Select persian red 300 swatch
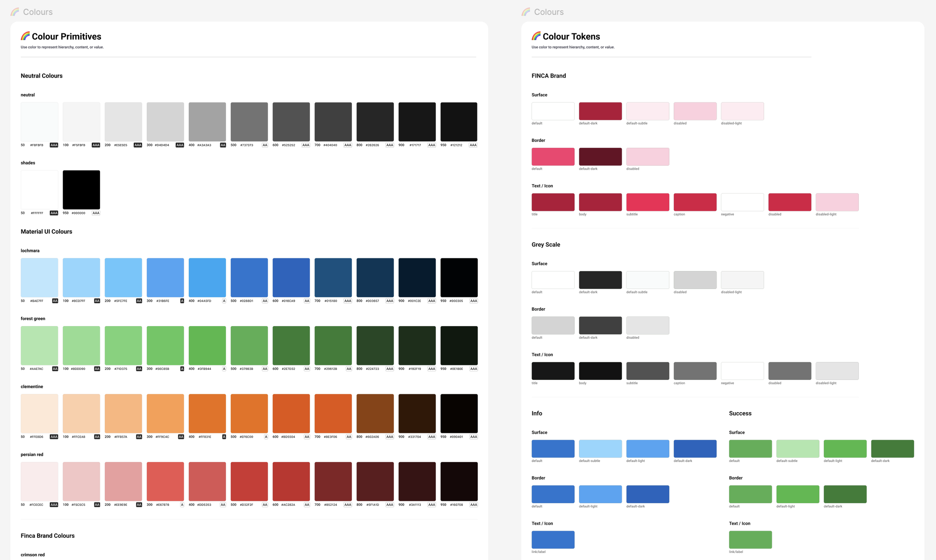This screenshot has width=936, height=560. (165, 481)
